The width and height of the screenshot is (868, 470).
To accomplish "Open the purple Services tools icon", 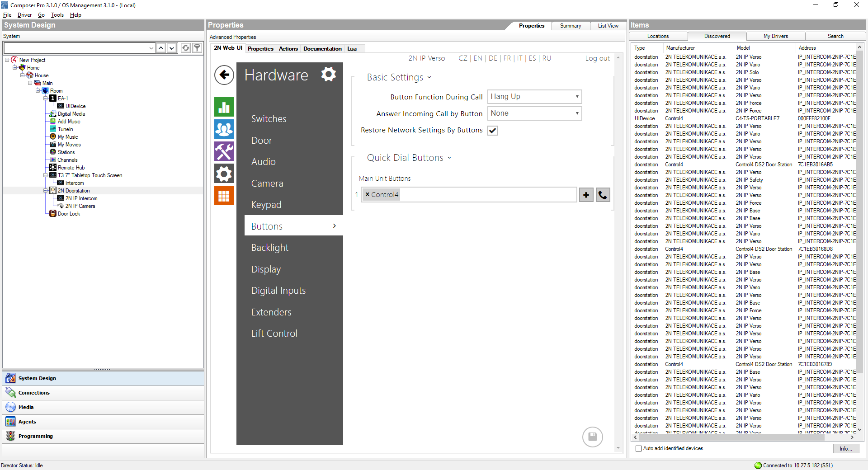I will [224, 151].
